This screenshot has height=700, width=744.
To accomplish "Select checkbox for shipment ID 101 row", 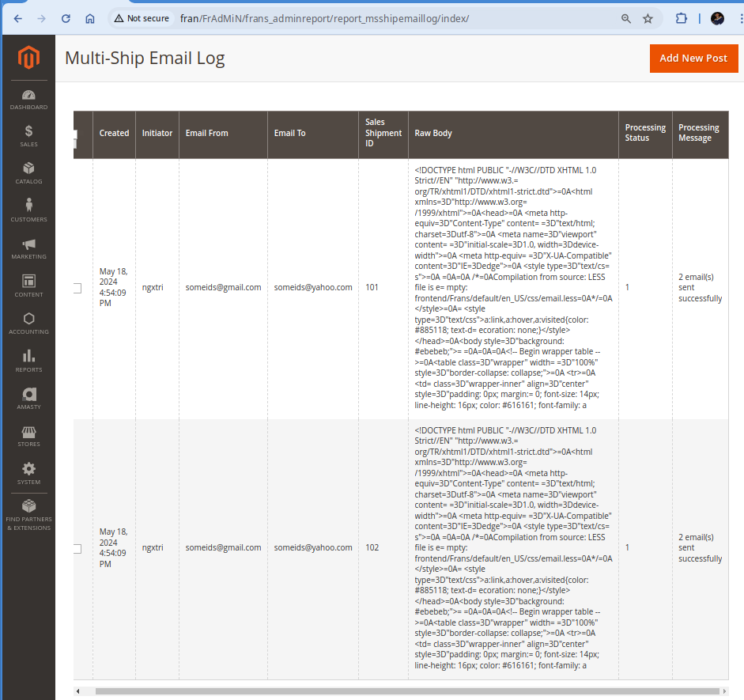I will (x=77, y=288).
